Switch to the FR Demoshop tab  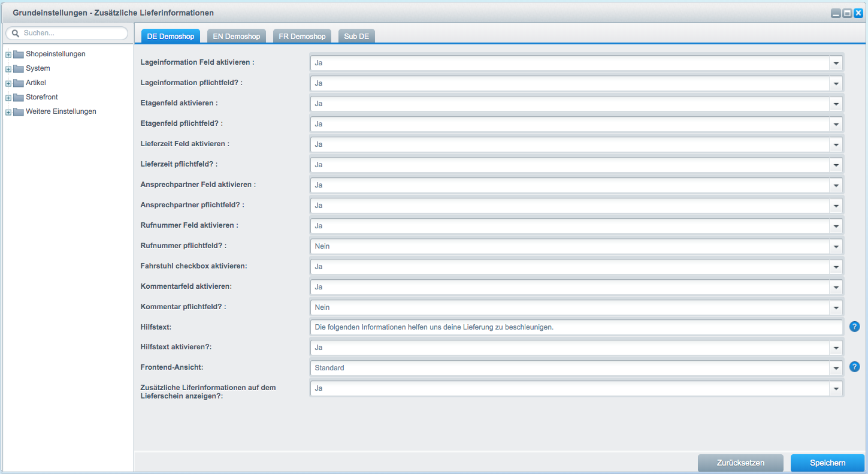pyautogui.click(x=303, y=36)
